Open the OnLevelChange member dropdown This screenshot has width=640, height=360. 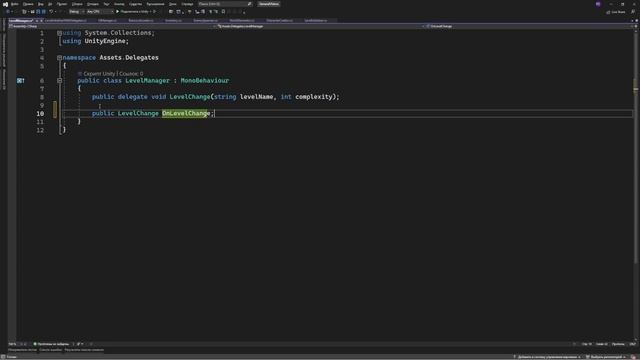(529, 26)
